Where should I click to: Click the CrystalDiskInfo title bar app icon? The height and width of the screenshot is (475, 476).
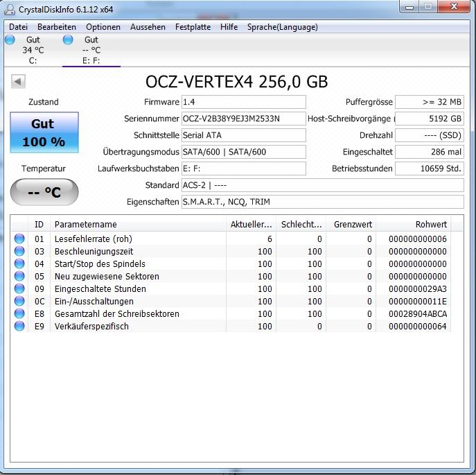10,9
